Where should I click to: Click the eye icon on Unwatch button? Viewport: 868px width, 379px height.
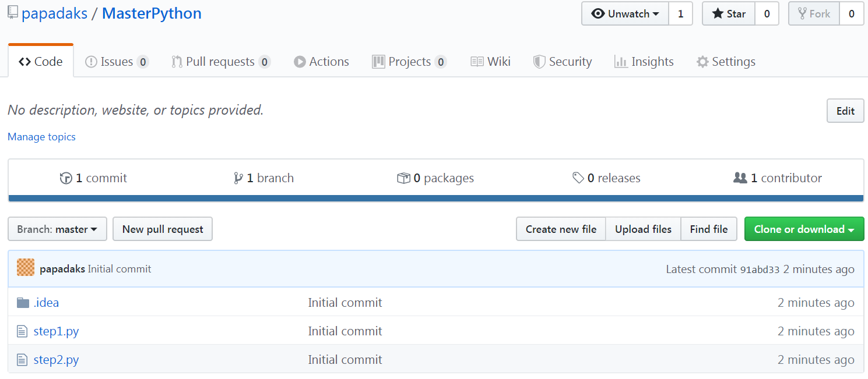point(598,13)
